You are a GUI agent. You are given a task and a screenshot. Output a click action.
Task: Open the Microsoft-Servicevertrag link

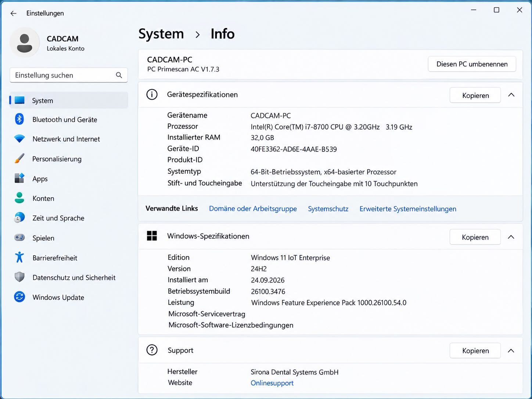click(206, 314)
